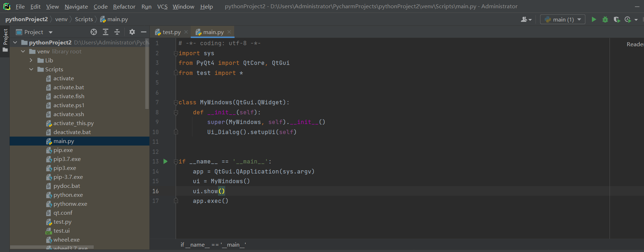Open the Code menu
This screenshot has height=252, width=644.
tap(101, 6)
